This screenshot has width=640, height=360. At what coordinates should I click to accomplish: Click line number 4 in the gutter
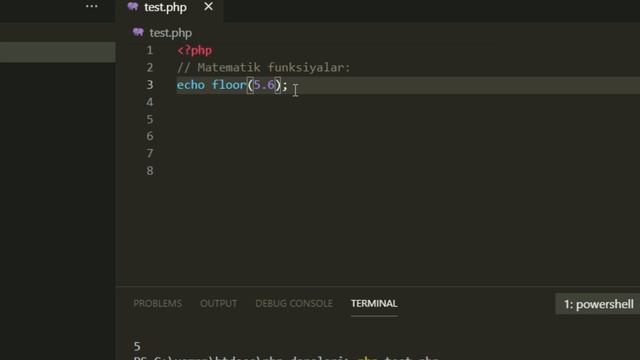click(150, 102)
